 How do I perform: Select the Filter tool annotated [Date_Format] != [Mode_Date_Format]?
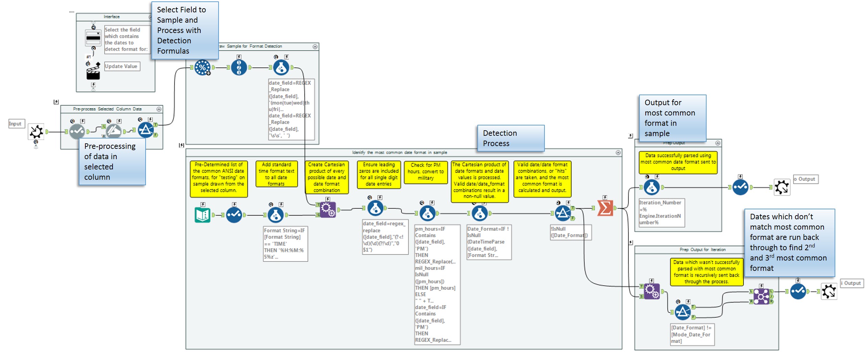pos(683,312)
